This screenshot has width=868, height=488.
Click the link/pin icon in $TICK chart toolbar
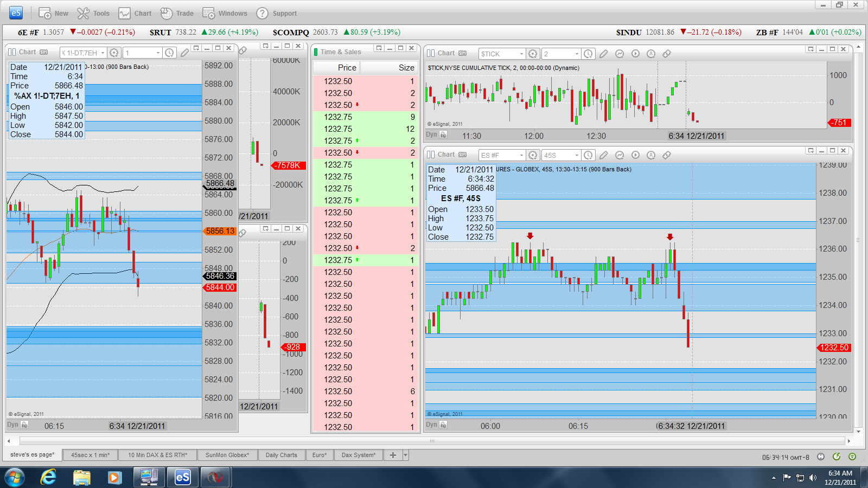click(667, 54)
